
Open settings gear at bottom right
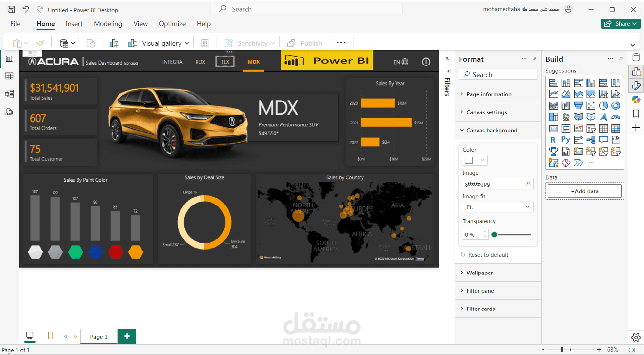(636, 337)
